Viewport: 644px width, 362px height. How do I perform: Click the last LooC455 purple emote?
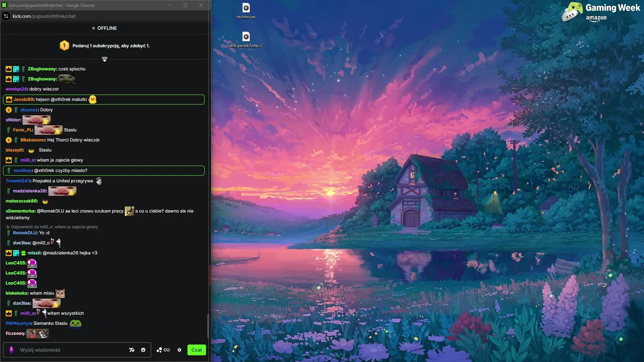(x=32, y=283)
